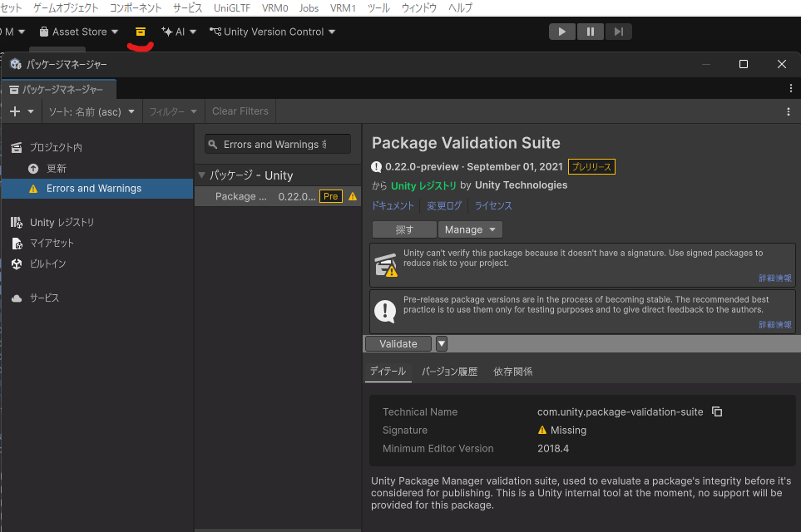Viewport: 801px width, 532px height.
Task: Open the 変更ログ link
Action: pos(444,205)
